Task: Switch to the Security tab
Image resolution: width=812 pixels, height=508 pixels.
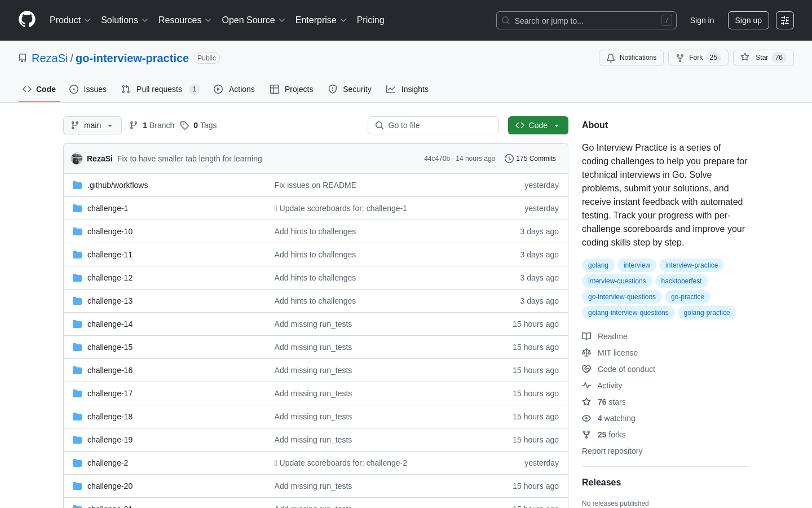Action: tap(350, 89)
